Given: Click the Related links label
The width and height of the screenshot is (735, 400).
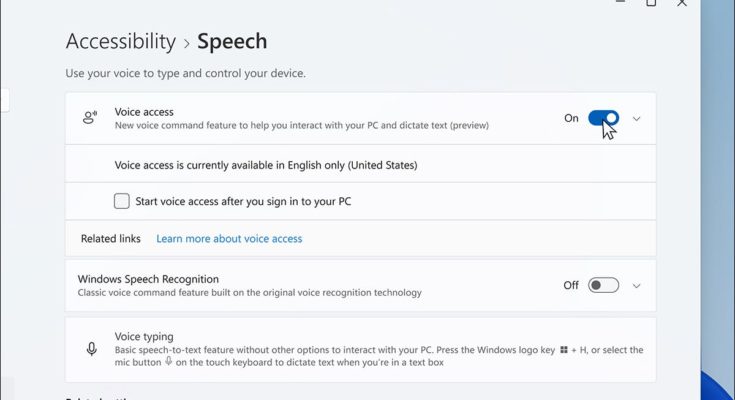Looking at the screenshot, I should [110, 239].
